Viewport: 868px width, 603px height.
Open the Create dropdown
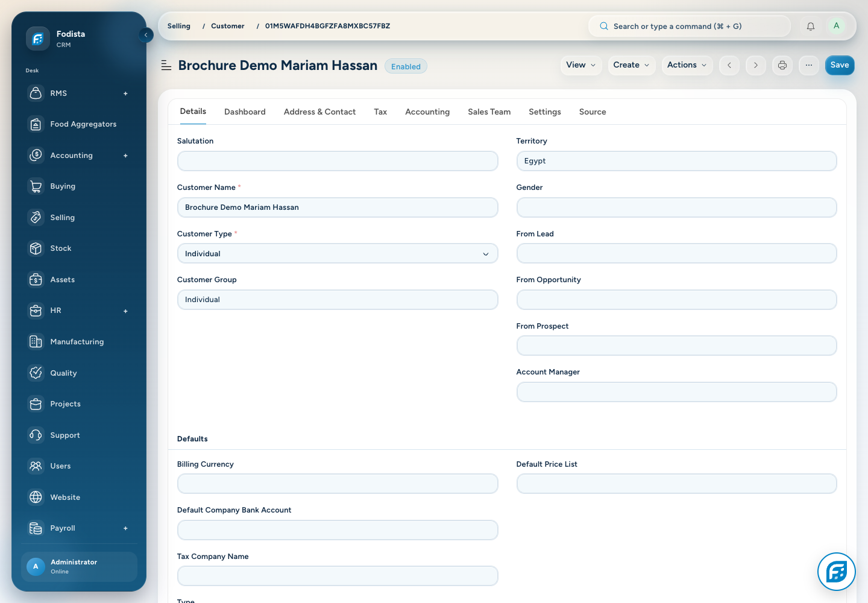(632, 65)
